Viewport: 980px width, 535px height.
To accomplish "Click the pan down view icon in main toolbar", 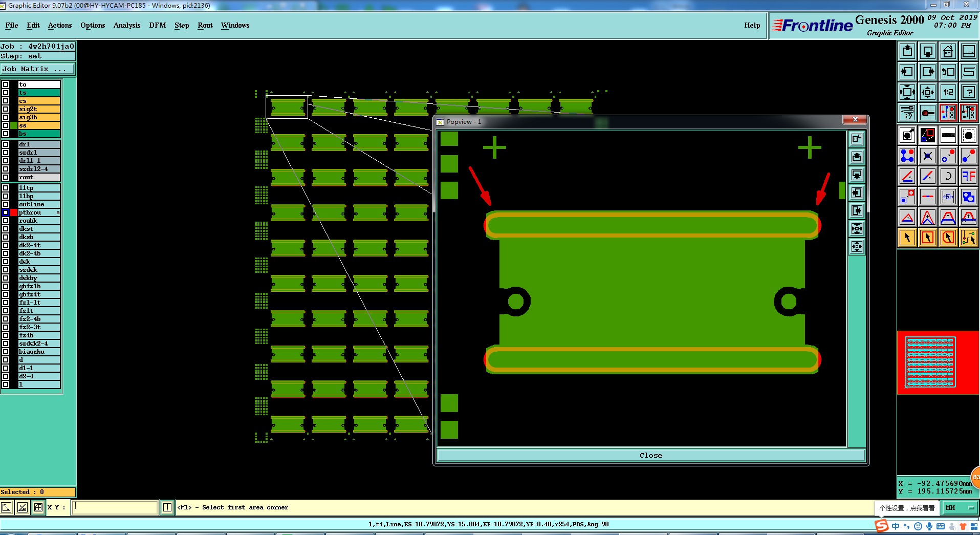I will pyautogui.click(x=928, y=51).
